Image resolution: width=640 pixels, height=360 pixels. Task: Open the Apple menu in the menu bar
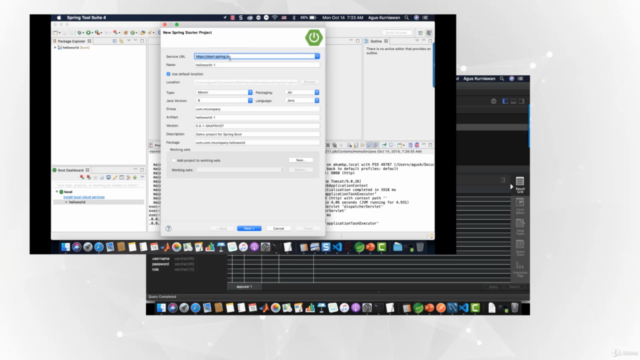(59, 18)
